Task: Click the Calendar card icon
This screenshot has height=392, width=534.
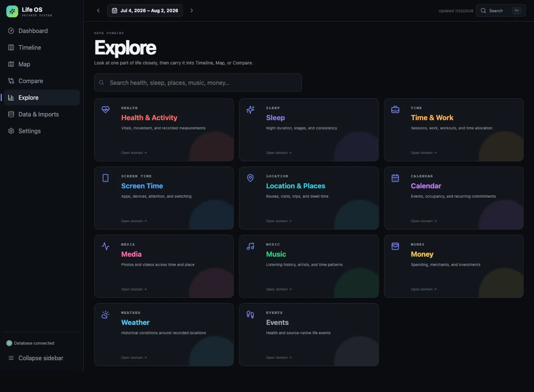Action: pyautogui.click(x=395, y=178)
